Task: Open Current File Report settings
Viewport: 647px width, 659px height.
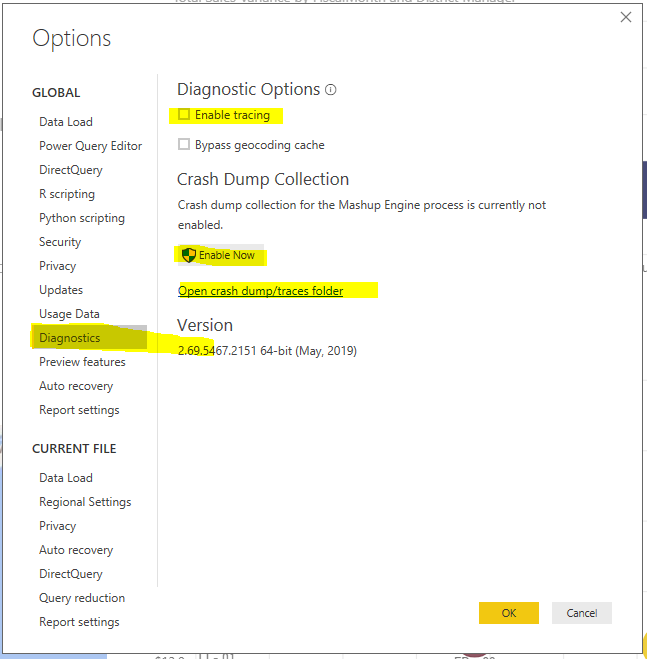Action: pyautogui.click(x=79, y=622)
